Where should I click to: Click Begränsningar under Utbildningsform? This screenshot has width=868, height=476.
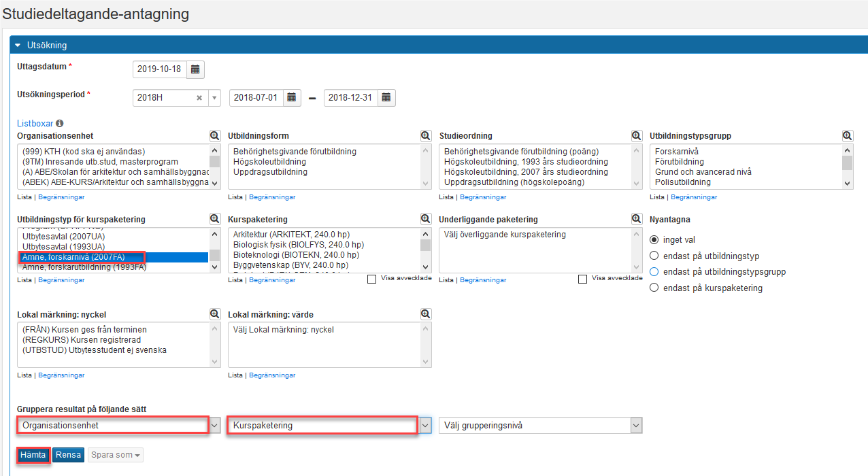pos(272,197)
